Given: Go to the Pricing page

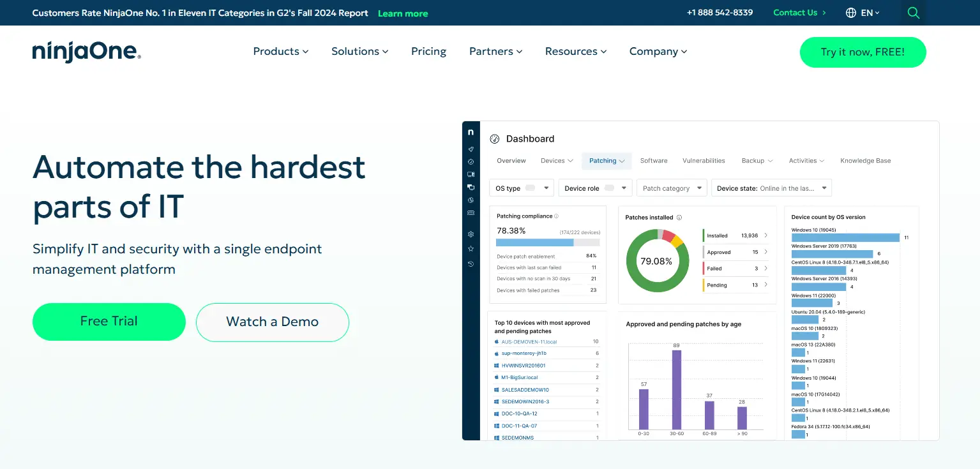Looking at the screenshot, I should click(x=428, y=52).
